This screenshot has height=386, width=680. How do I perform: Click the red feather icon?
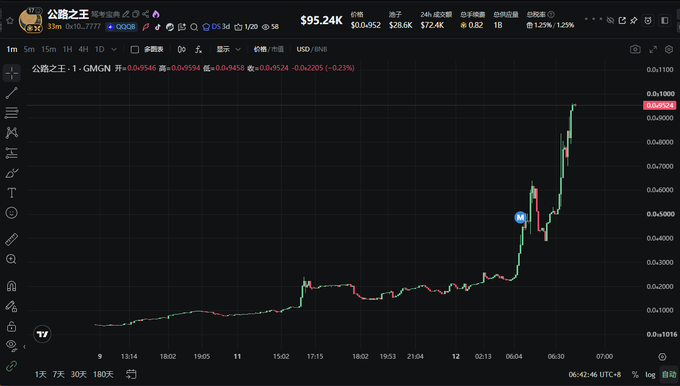(146, 27)
